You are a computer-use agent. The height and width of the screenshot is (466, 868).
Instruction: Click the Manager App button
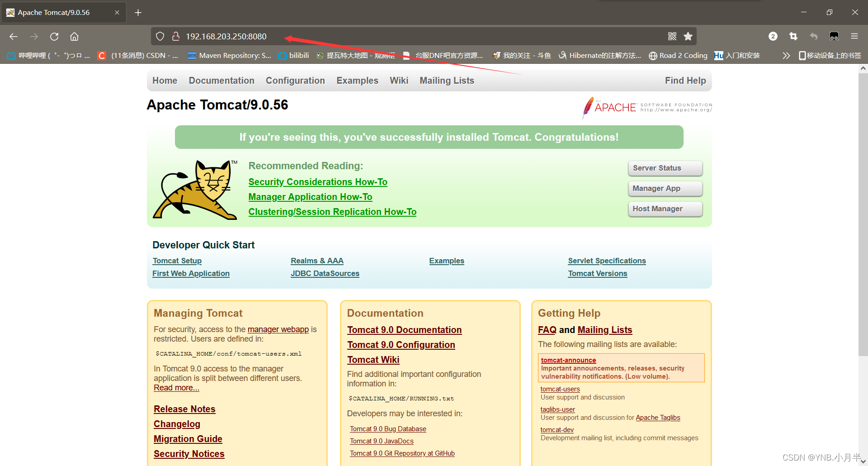click(665, 188)
